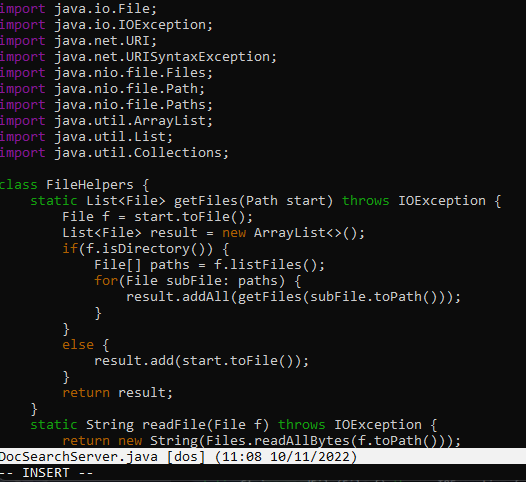526x482 pixels.
Task: Click 'Files.readAllBytes(f.toPath())' expression
Action: [x=325, y=441]
